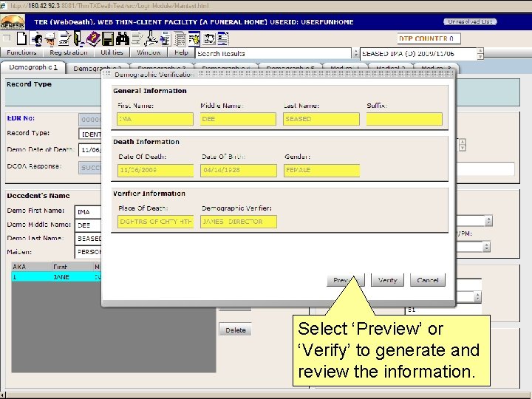Image resolution: width=532 pixels, height=399 pixels.
Task: Click the Demographic Verifier field JAMES DIRECTOR
Action: [239, 222]
